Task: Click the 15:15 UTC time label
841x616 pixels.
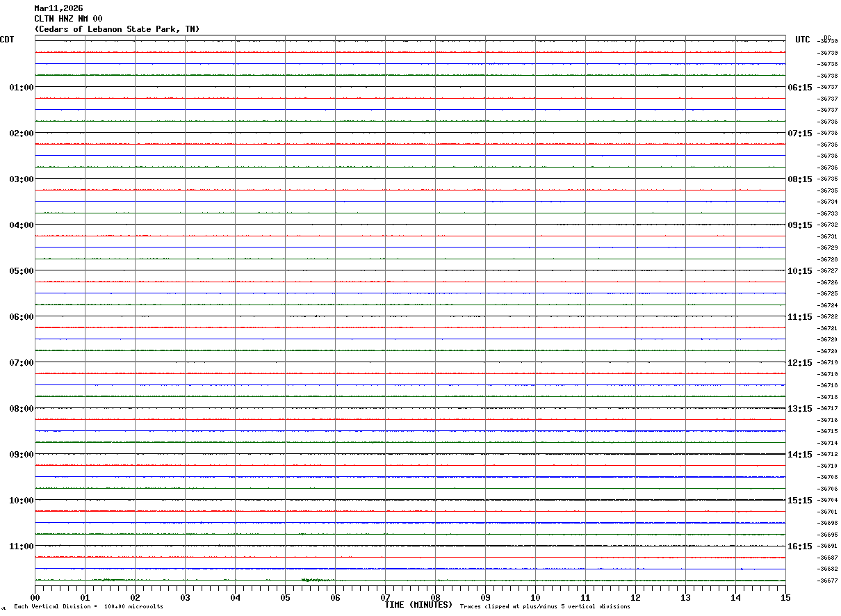Action: (799, 501)
